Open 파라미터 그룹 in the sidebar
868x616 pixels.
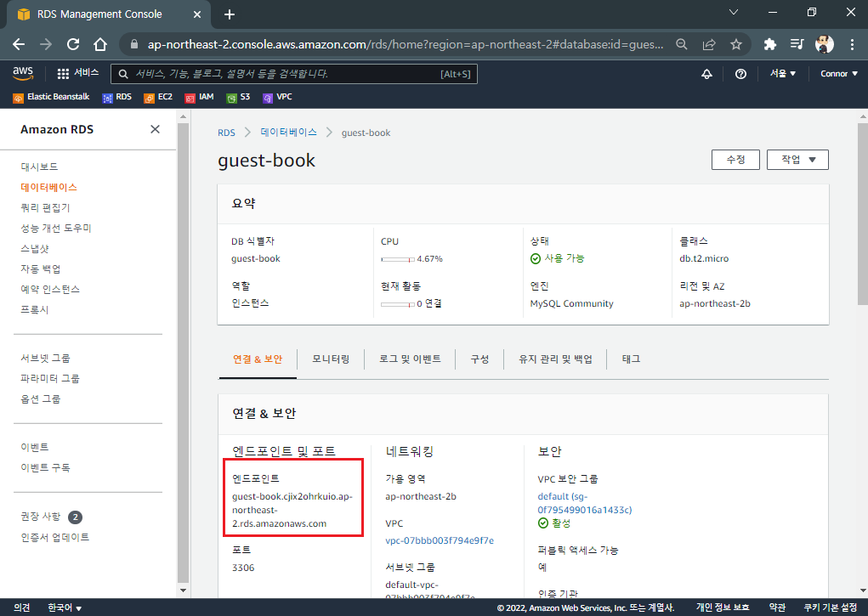coord(50,379)
